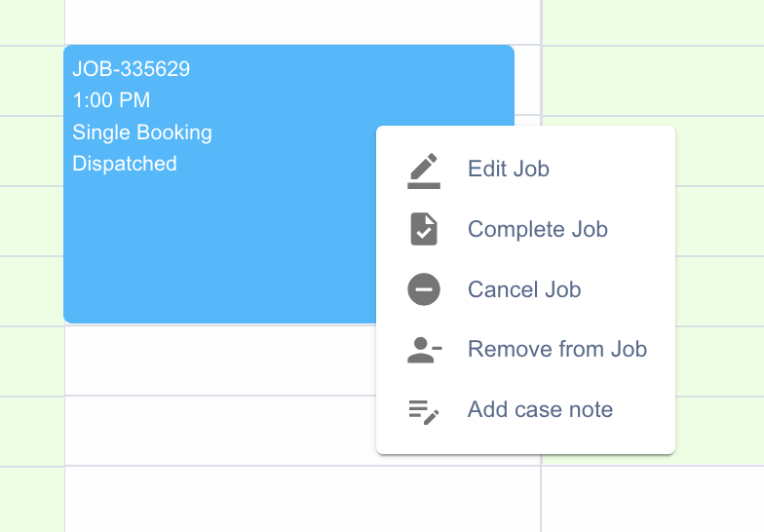The image size is (764, 532).
Task: Click the green slot right of the 1:00 PM row
Action: pos(653,81)
